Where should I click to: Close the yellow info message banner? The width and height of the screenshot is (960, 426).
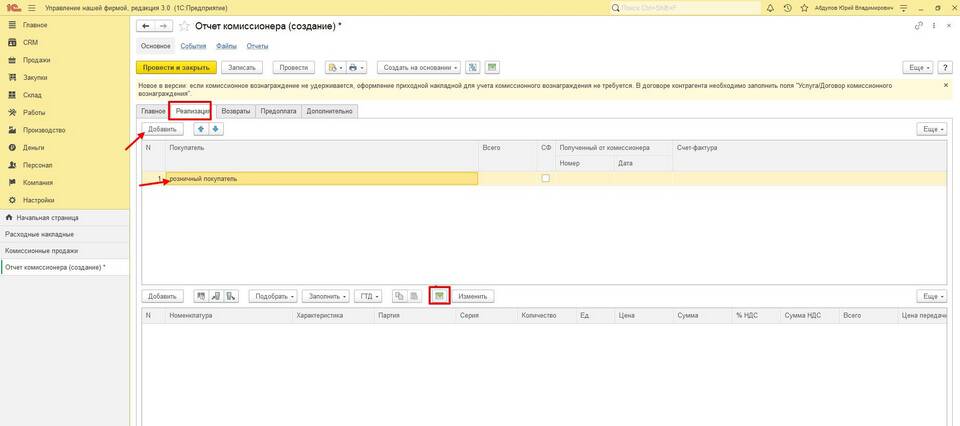tap(946, 86)
